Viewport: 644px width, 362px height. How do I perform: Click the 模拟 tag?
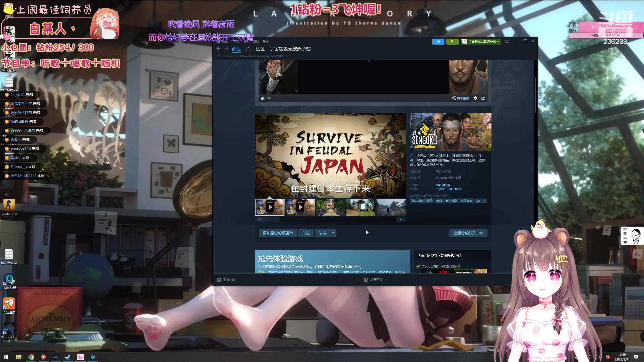click(439, 201)
